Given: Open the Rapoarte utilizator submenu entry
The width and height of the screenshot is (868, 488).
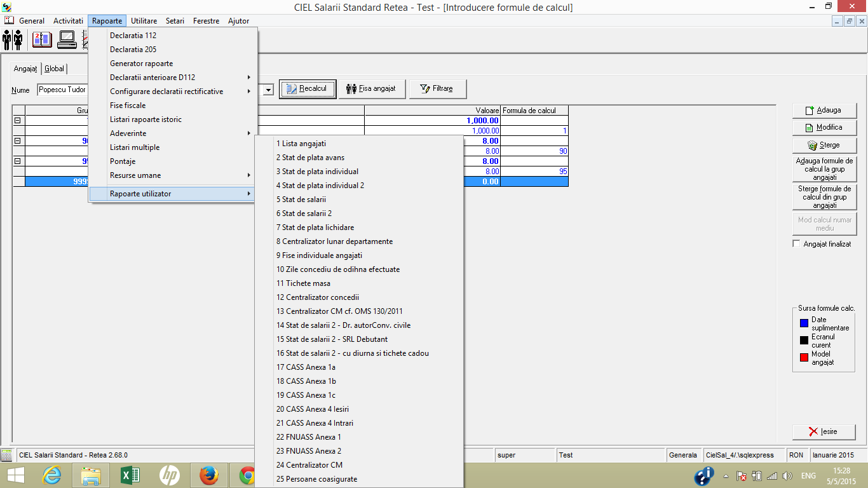Looking at the screenshot, I should [173, 194].
